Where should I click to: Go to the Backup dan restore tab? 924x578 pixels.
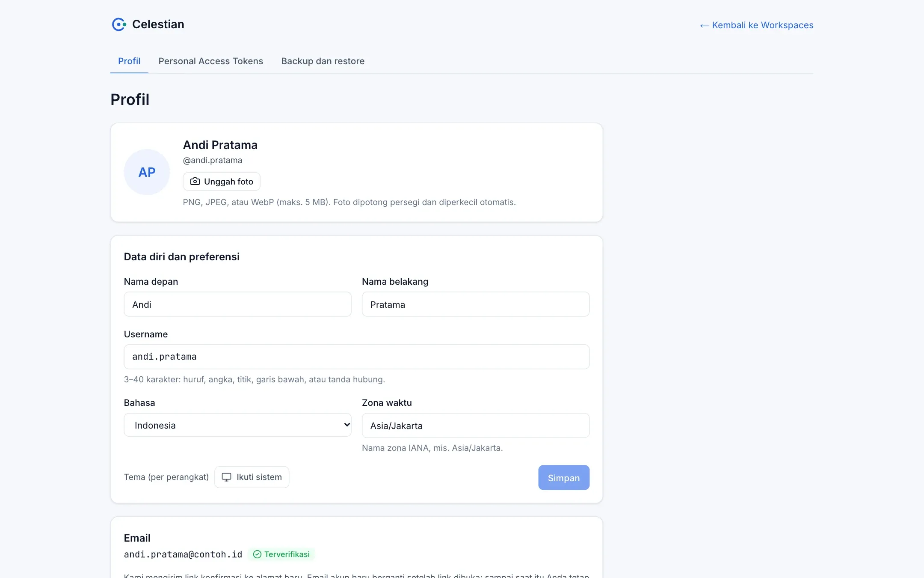(323, 61)
